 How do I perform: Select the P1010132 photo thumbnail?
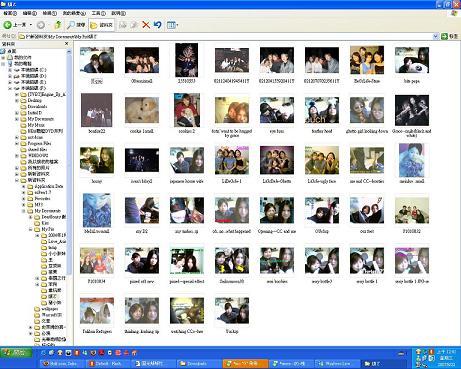[x=412, y=210]
